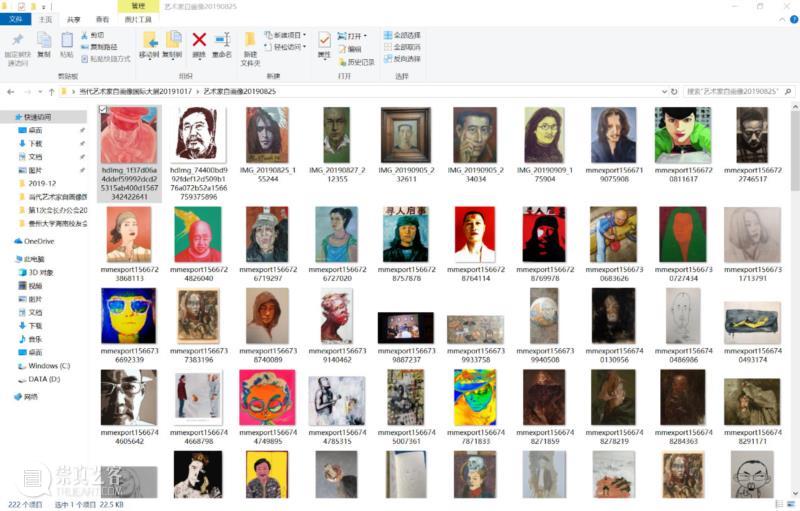Screen dimensions: 800x511
Task: Go back with the back arrow
Action: point(11,92)
